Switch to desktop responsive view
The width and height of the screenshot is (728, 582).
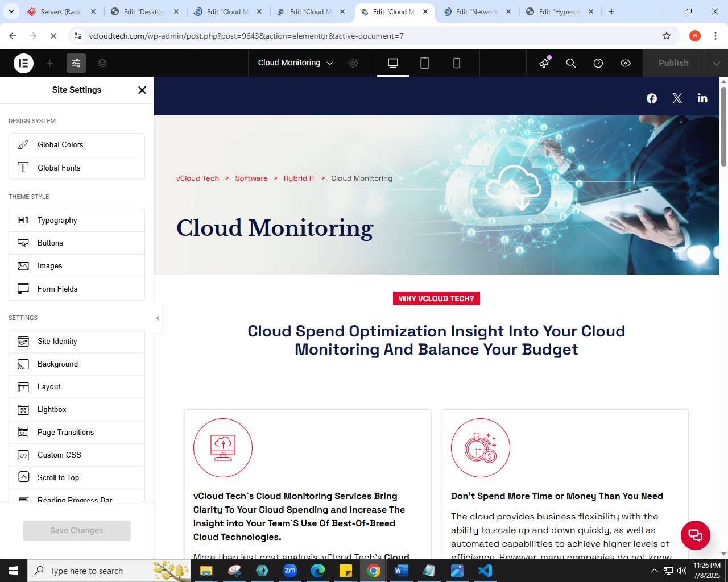393,63
